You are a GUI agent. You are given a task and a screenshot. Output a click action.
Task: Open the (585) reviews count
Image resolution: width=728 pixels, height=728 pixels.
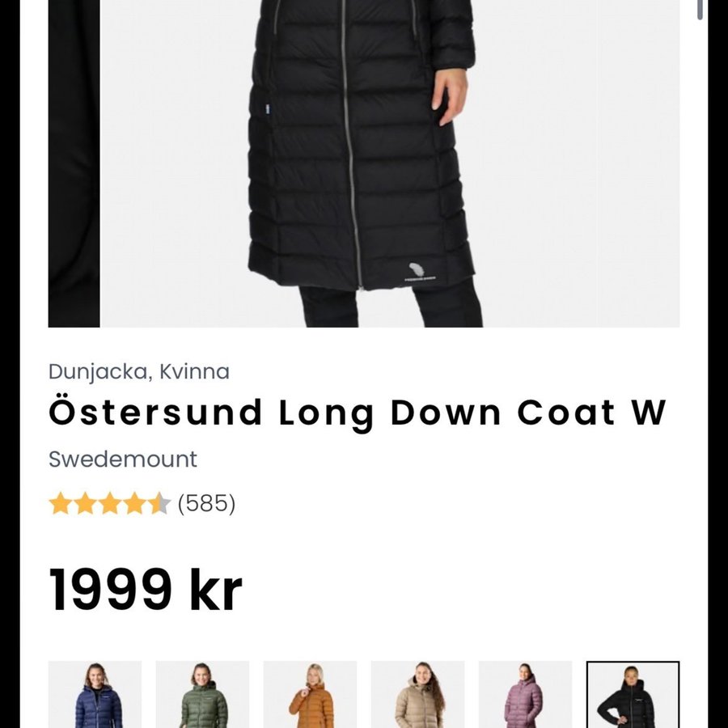coord(206,503)
